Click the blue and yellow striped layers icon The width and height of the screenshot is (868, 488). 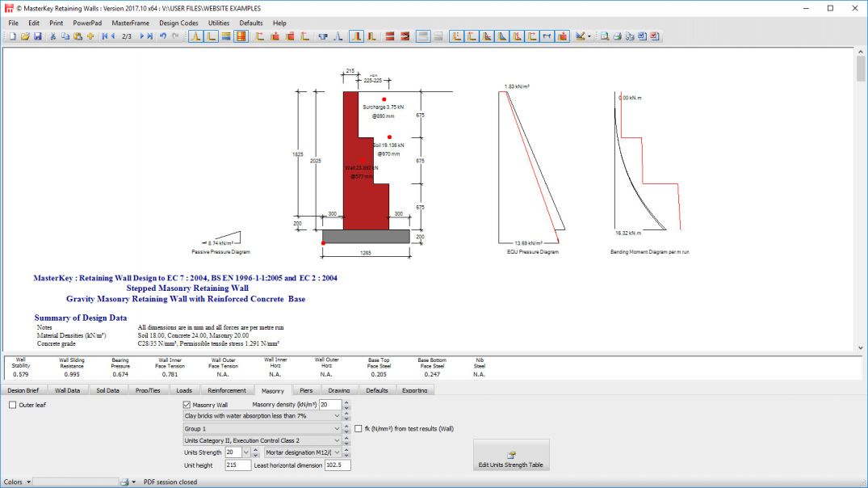226,36
